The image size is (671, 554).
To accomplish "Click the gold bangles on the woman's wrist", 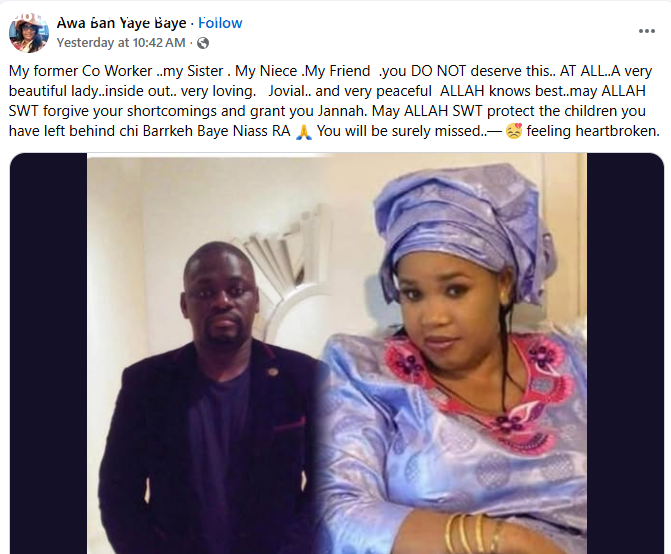I will click(474, 533).
